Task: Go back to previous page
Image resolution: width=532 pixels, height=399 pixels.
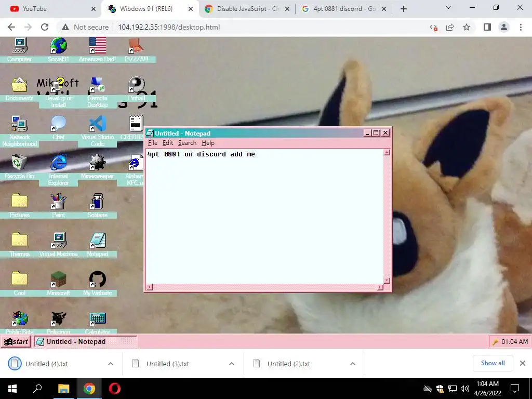Action: pyautogui.click(x=11, y=27)
